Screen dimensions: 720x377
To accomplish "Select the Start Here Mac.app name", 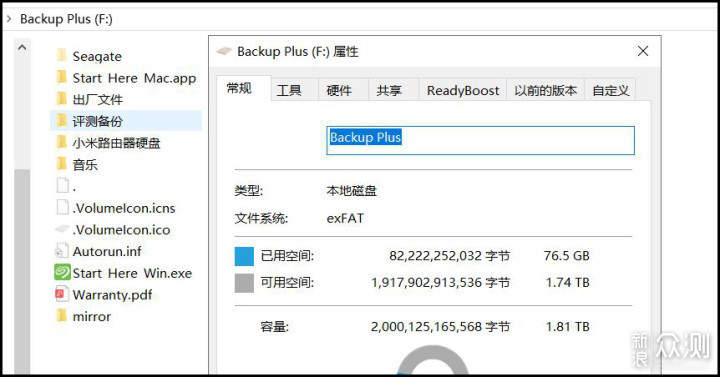I will click(x=134, y=78).
